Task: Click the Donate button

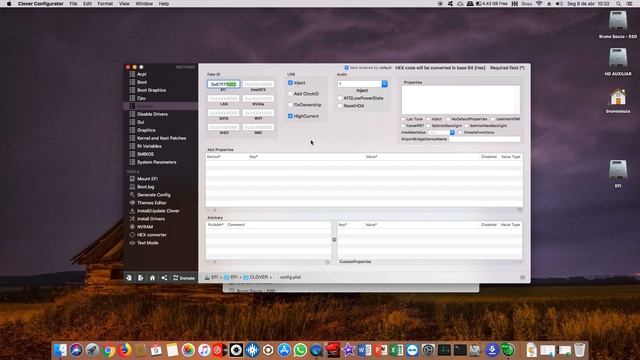Action: [184, 278]
